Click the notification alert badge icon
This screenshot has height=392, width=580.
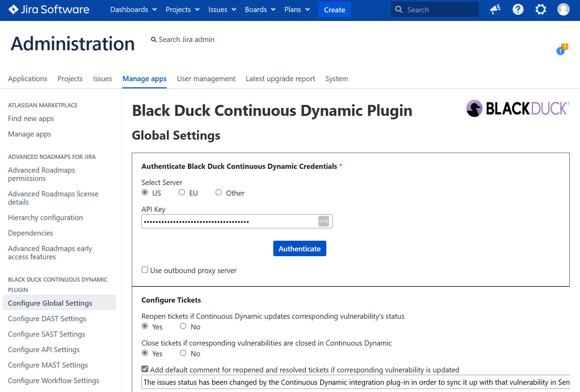click(562, 50)
